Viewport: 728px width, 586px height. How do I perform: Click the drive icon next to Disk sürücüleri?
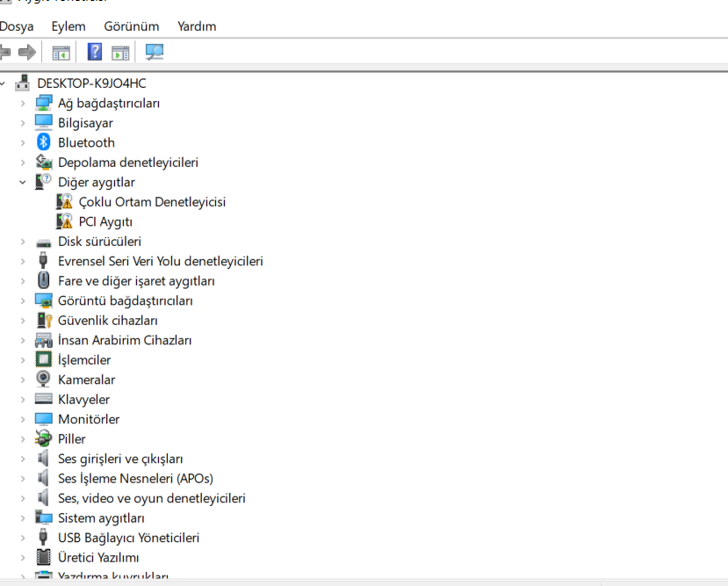coord(44,242)
